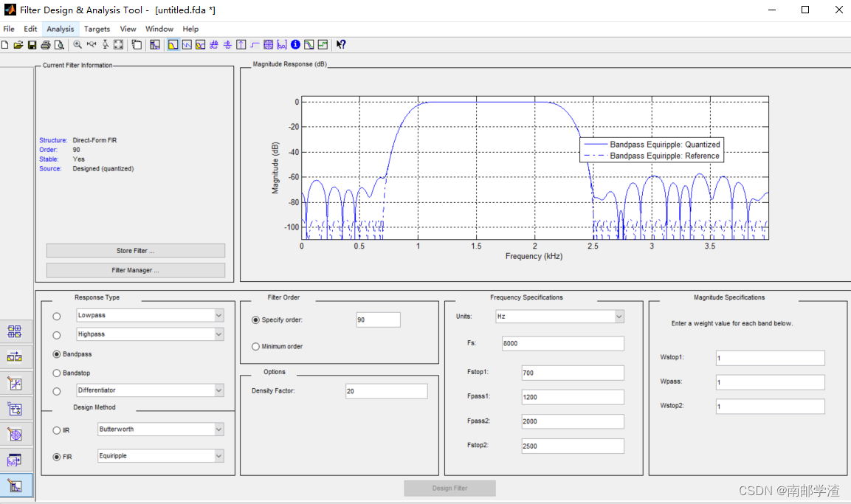Click the Design Filter button
This screenshot has height=504, width=851.
pyautogui.click(x=450, y=489)
